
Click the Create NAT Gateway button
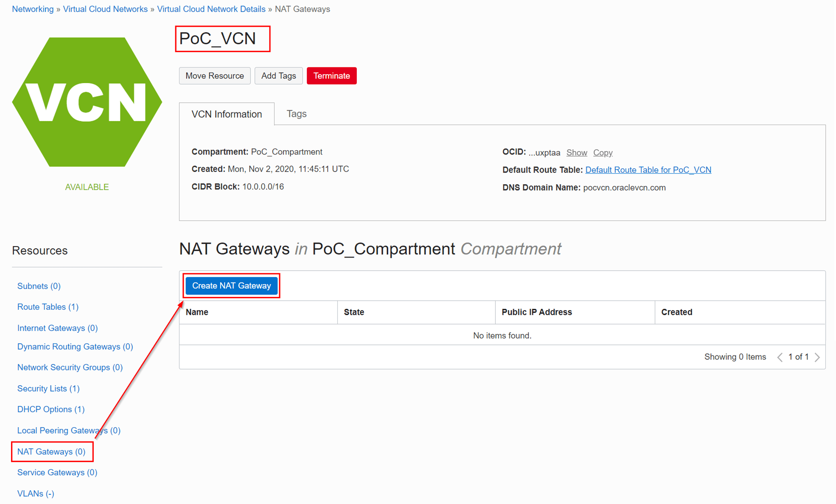pyautogui.click(x=231, y=286)
